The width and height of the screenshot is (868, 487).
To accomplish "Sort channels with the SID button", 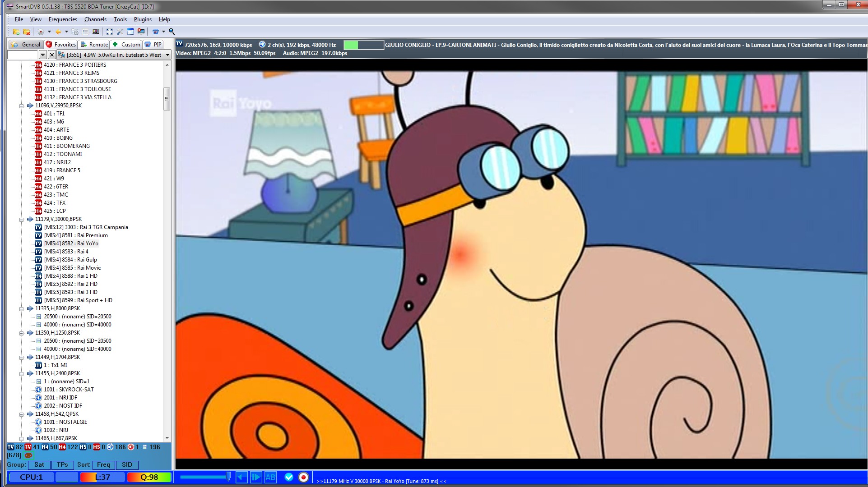I will click(x=127, y=464).
